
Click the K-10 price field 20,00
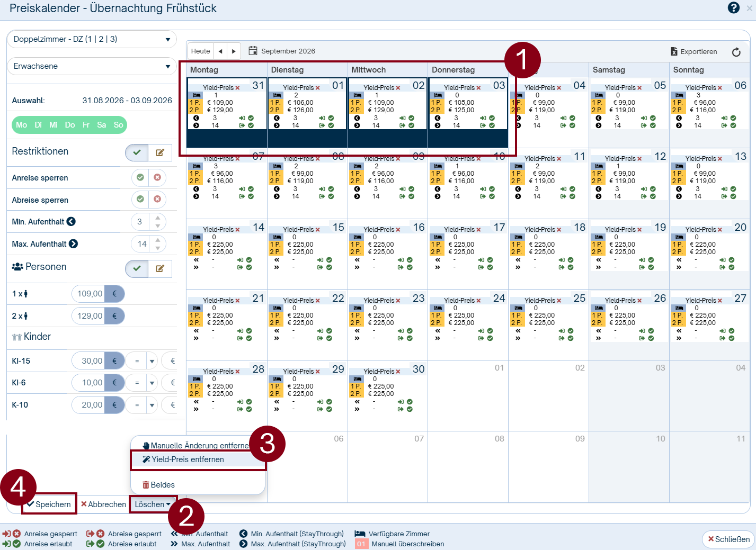coord(88,405)
